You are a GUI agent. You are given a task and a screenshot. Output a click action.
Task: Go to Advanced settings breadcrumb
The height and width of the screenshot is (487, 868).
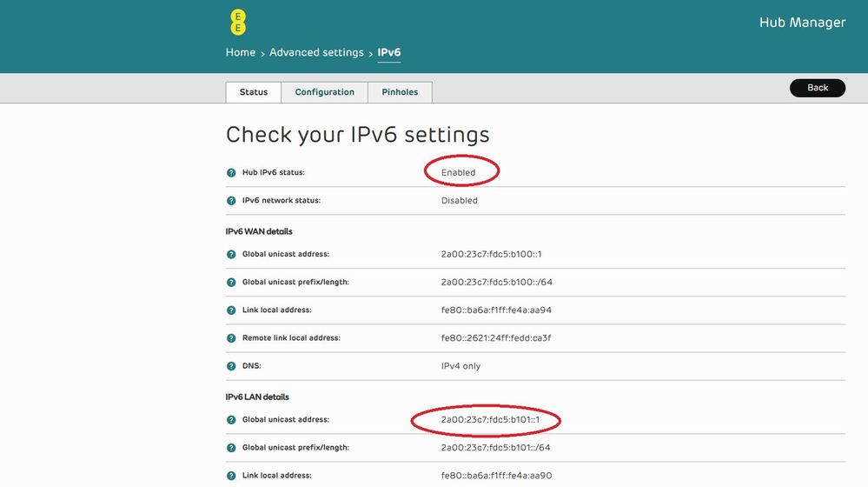pyautogui.click(x=316, y=53)
